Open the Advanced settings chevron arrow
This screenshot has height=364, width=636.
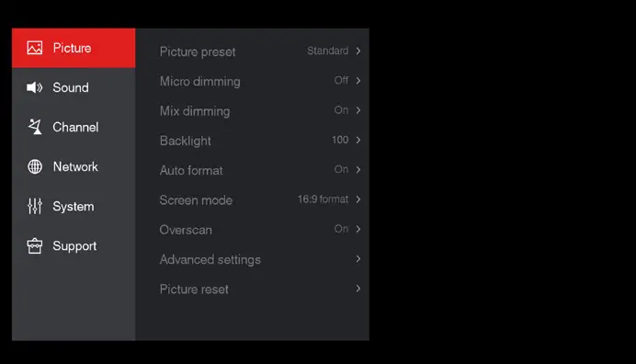click(358, 258)
